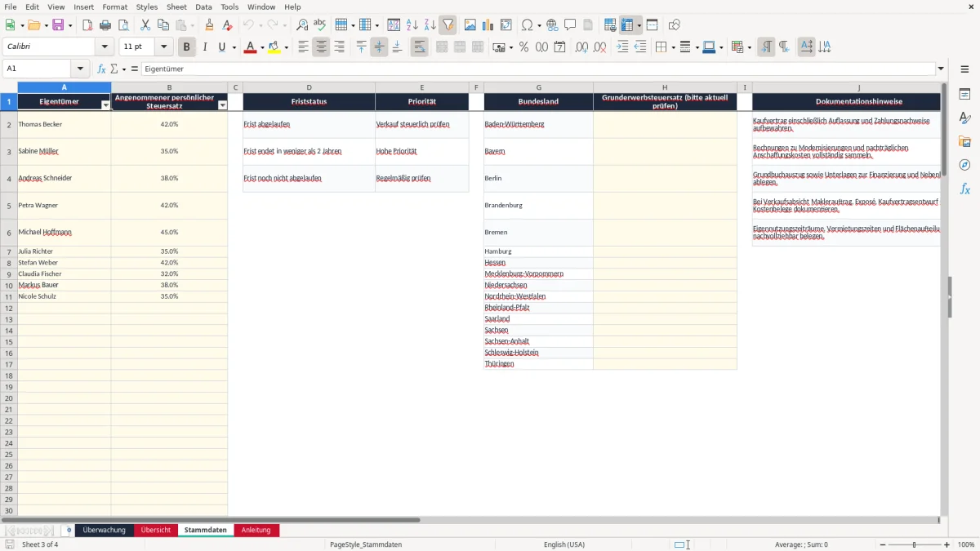Viewport: 980px width, 551px height.
Task: Toggle Center Horizontally alignment
Action: coord(321,47)
